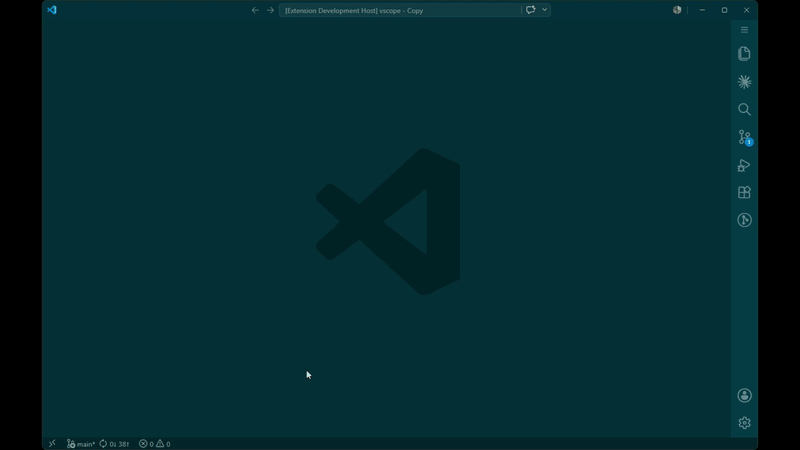Open problems panel showing 0 errors 0 warnings
The width and height of the screenshot is (800, 450).
pos(155,444)
